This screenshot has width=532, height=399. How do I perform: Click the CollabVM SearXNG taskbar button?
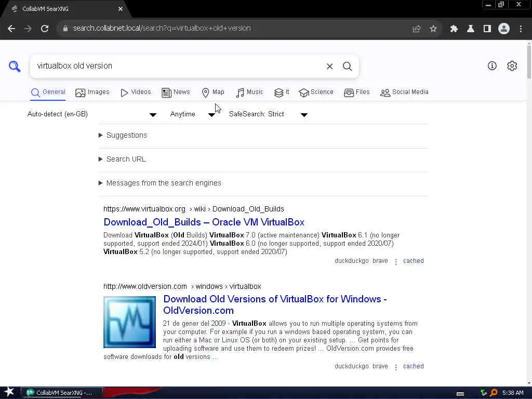[62, 393]
